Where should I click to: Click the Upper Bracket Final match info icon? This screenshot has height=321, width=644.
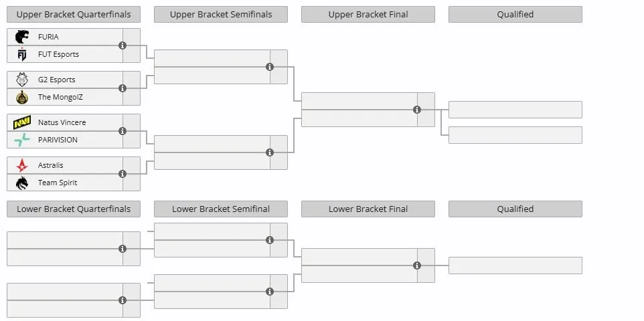417,110
